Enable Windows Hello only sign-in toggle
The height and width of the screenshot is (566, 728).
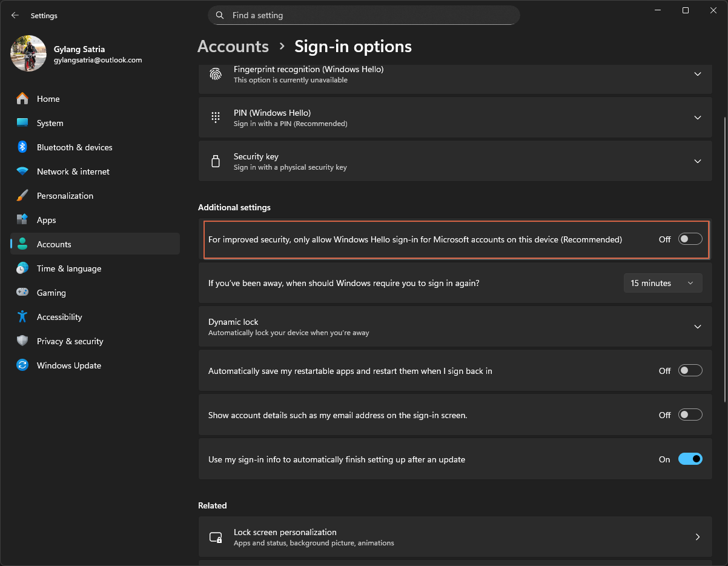690,239
